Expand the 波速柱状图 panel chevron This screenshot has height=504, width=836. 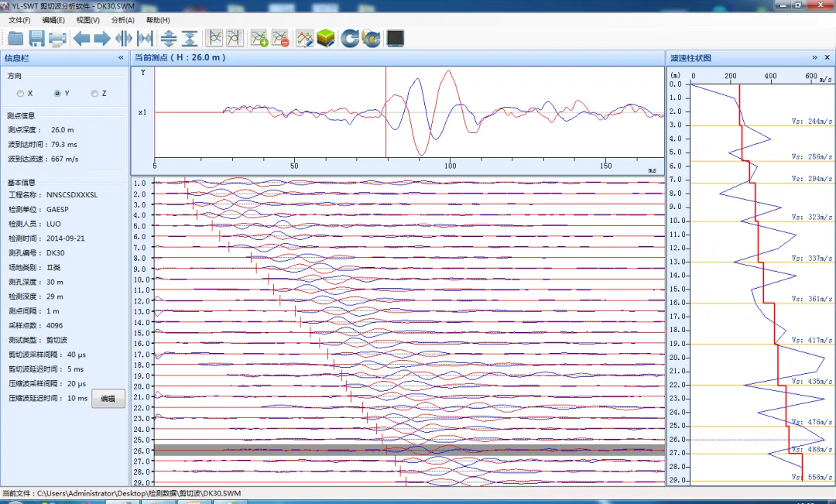814,58
